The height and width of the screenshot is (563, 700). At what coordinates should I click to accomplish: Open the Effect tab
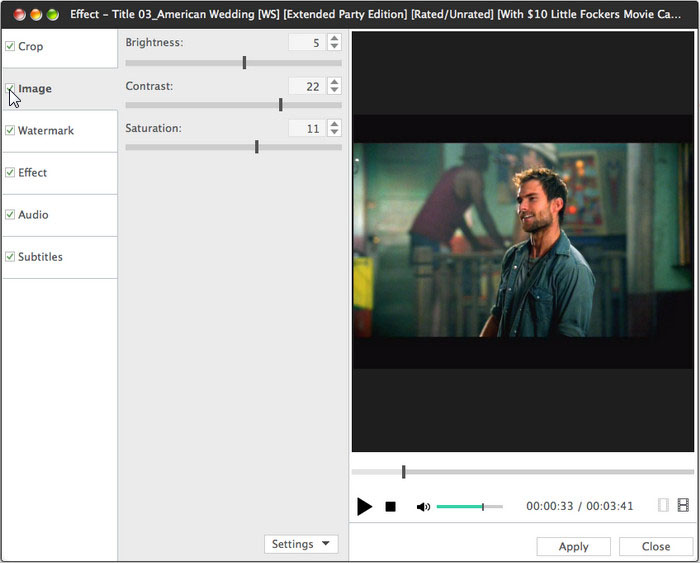click(60, 173)
